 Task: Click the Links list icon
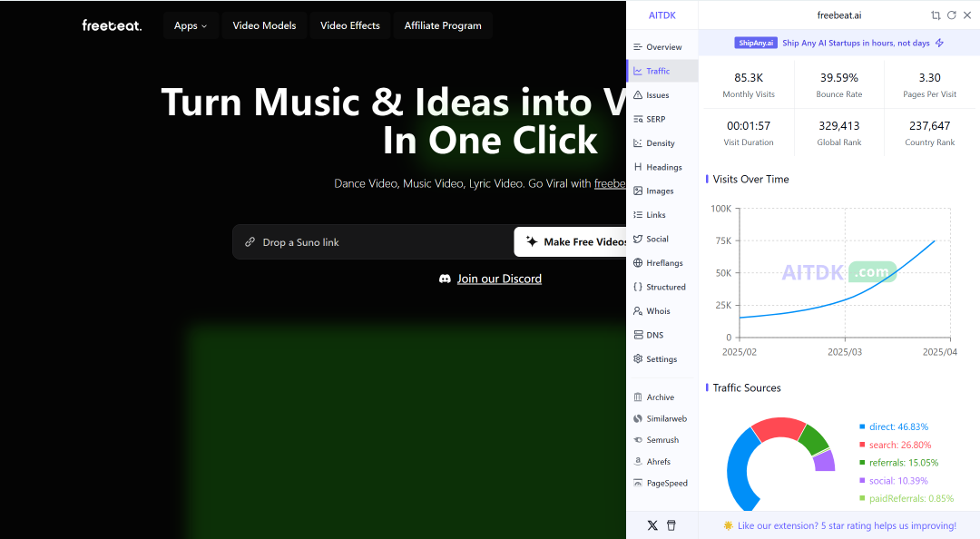638,214
